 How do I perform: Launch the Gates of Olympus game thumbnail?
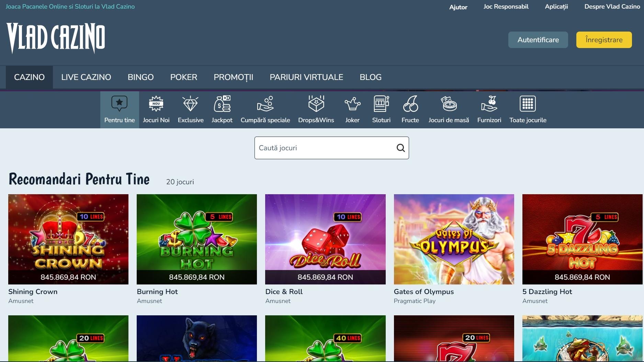coord(454,239)
